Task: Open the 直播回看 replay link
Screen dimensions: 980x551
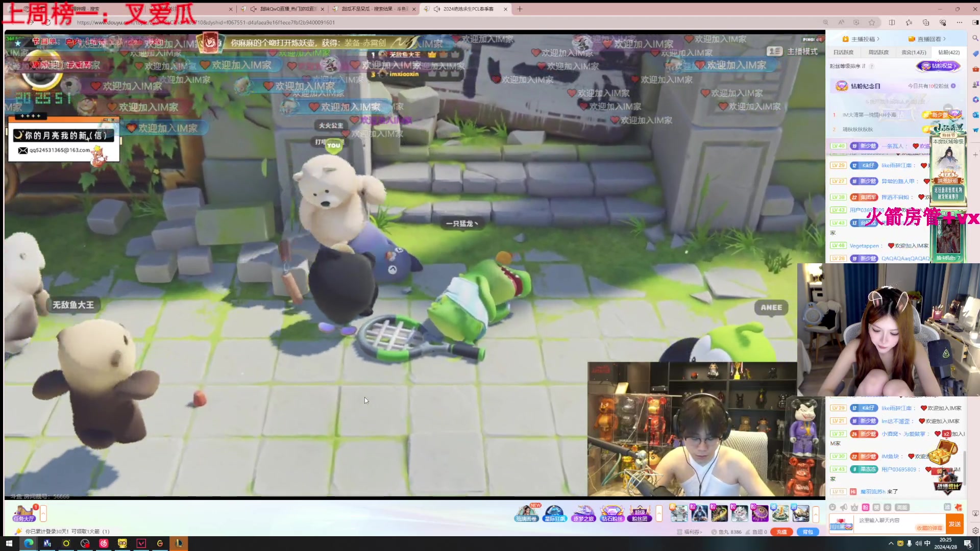Action: [927, 39]
